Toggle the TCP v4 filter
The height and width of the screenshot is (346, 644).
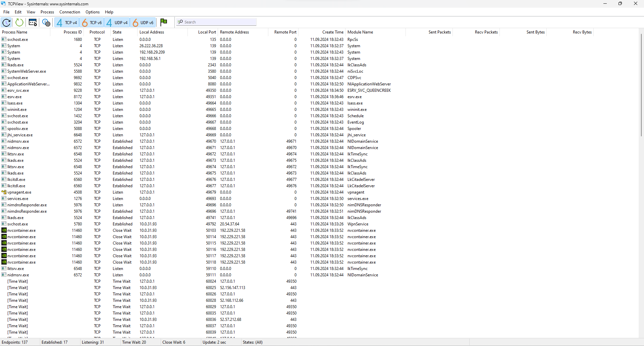tap(67, 22)
